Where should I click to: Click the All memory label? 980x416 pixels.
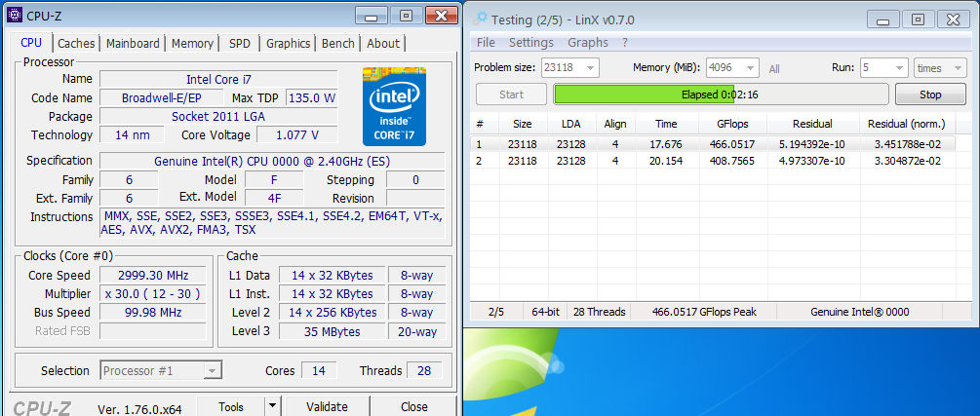click(x=774, y=69)
